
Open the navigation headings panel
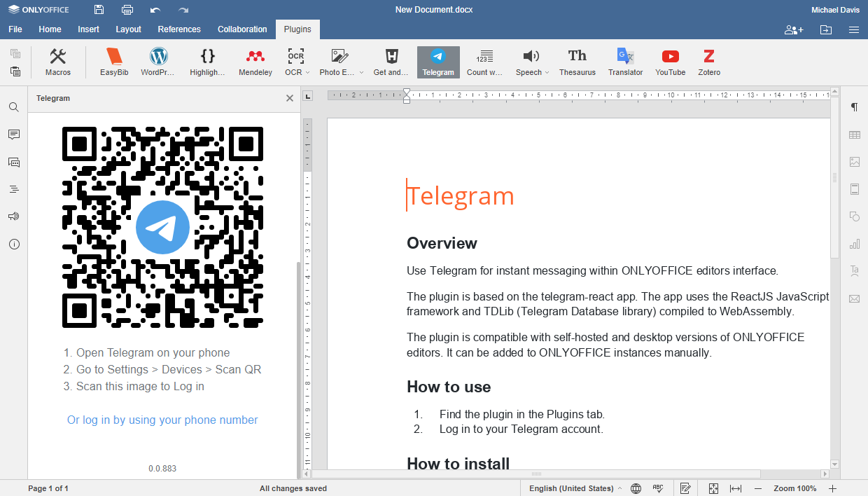tap(14, 189)
